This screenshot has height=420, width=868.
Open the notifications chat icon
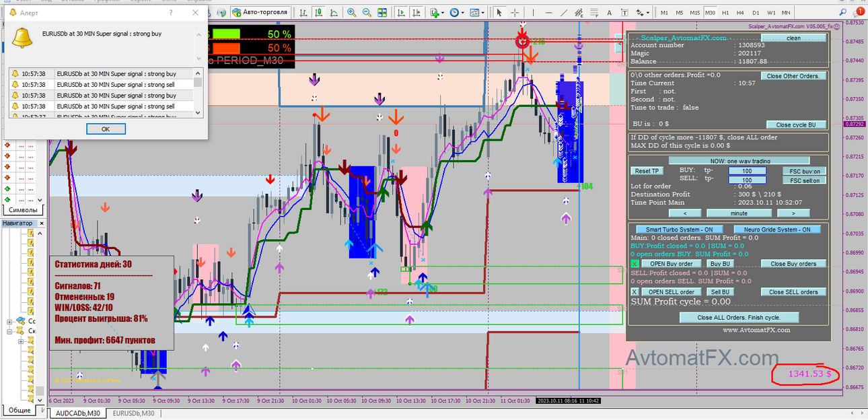858,12
